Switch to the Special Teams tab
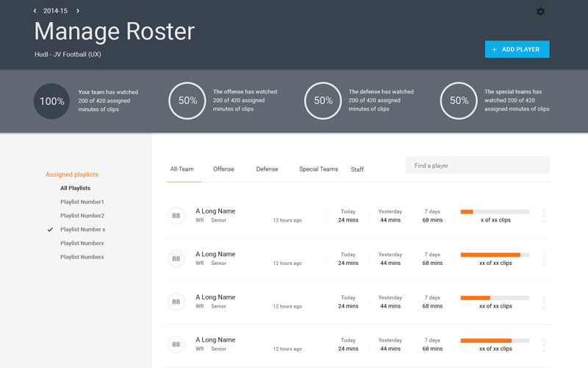Screen dimensions: 588x368 318,169
